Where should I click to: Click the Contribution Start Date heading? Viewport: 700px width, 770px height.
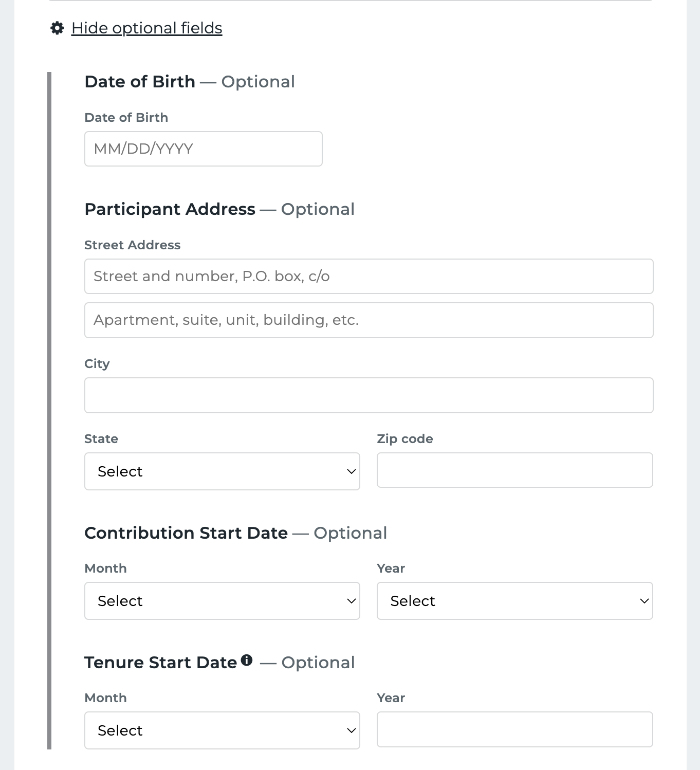[x=186, y=533]
